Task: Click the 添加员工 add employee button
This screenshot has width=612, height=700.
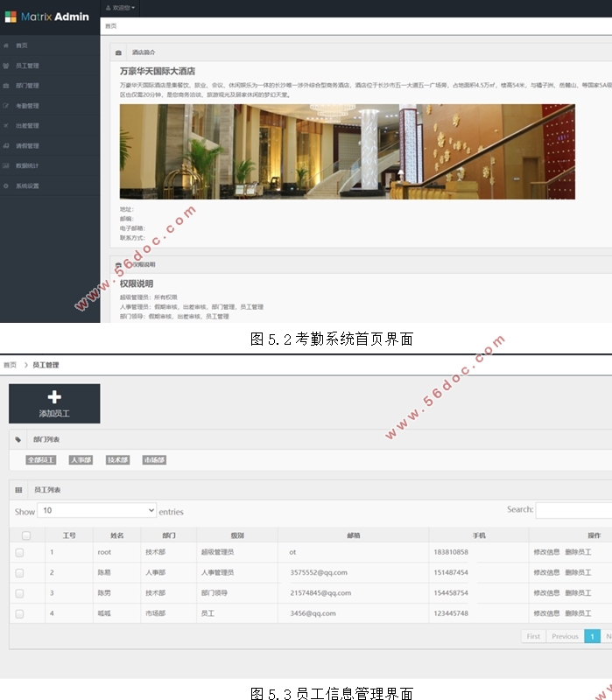Action: 54,403
